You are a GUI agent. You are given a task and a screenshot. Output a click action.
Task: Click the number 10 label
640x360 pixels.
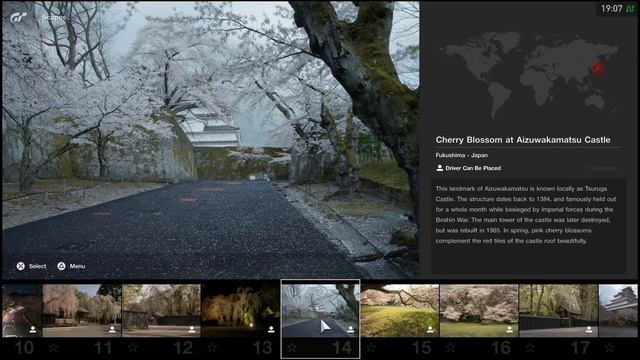24,348
